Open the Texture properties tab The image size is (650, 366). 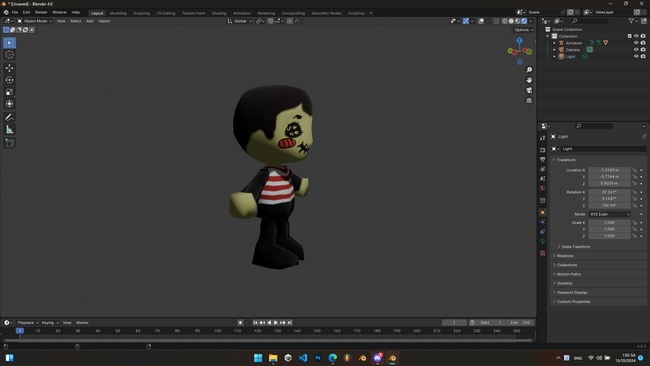(x=543, y=253)
